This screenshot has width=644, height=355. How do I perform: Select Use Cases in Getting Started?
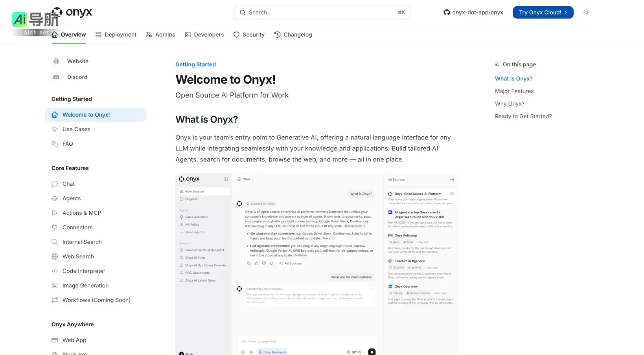(x=76, y=129)
